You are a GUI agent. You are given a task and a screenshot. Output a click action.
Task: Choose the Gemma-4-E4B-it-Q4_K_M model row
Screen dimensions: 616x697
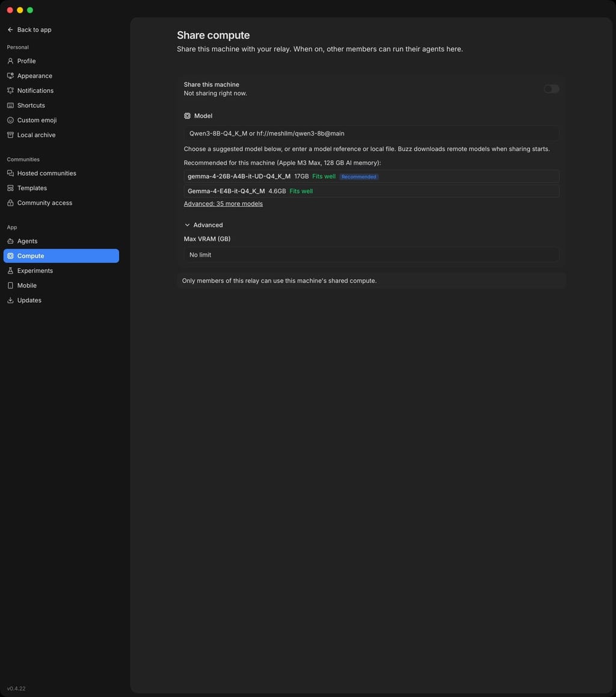click(x=371, y=191)
